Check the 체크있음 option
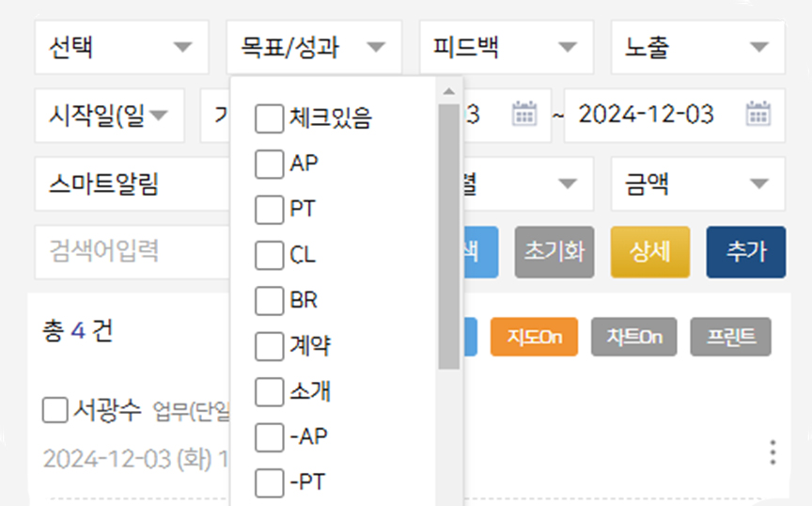 [269, 119]
